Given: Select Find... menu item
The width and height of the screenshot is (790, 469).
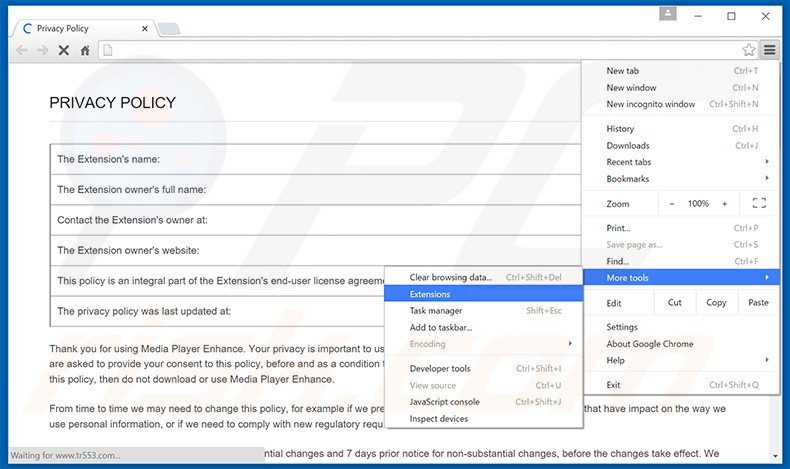Looking at the screenshot, I should coord(681,261).
